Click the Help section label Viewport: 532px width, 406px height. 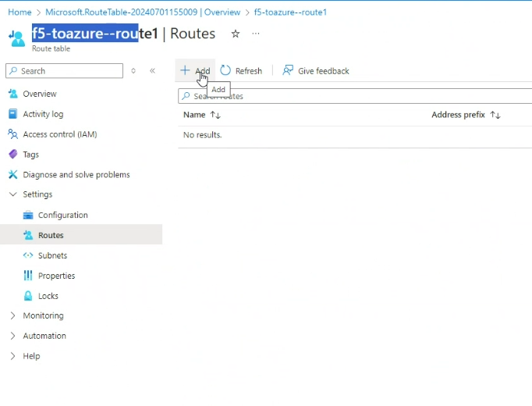(x=31, y=356)
